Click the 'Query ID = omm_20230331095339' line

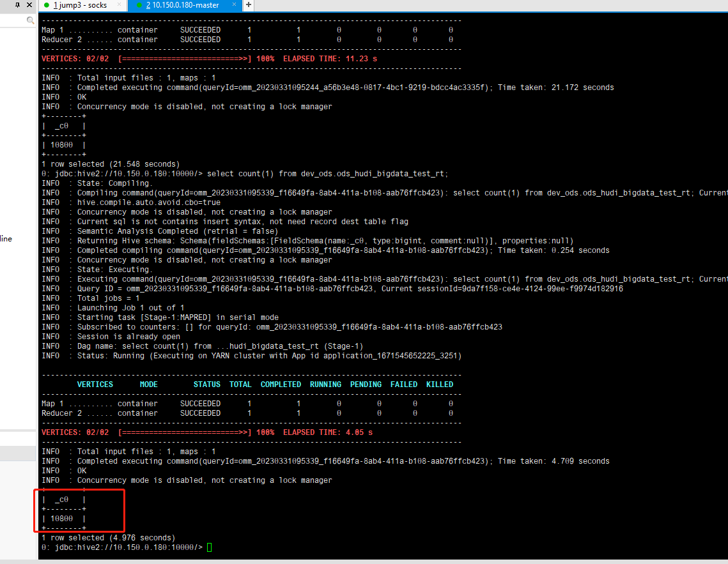332,289
